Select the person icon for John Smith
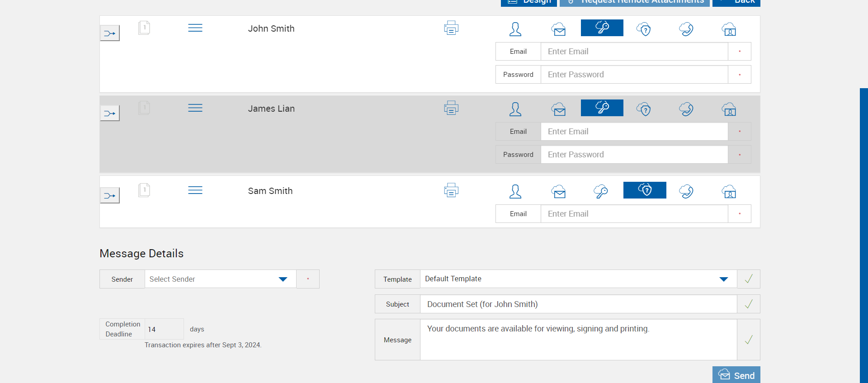Screen dimensions: 868x383 point(515,29)
